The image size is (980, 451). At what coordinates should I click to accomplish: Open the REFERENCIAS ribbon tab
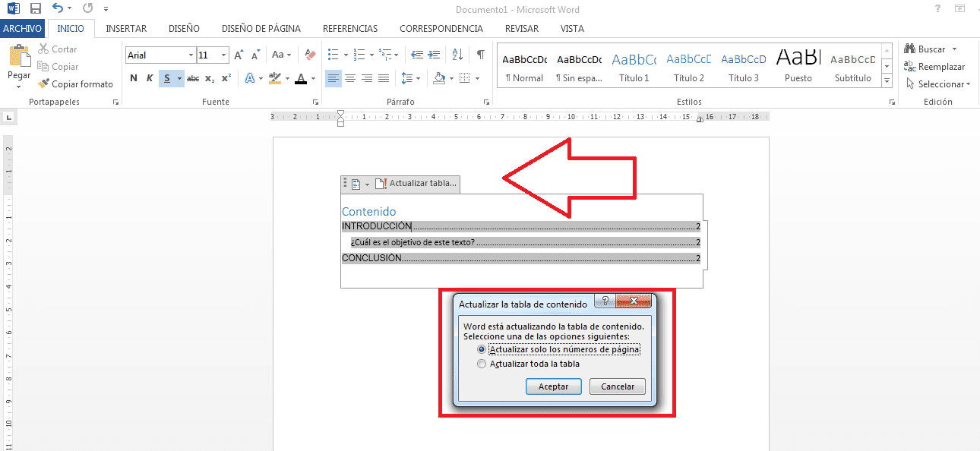[x=350, y=29]
